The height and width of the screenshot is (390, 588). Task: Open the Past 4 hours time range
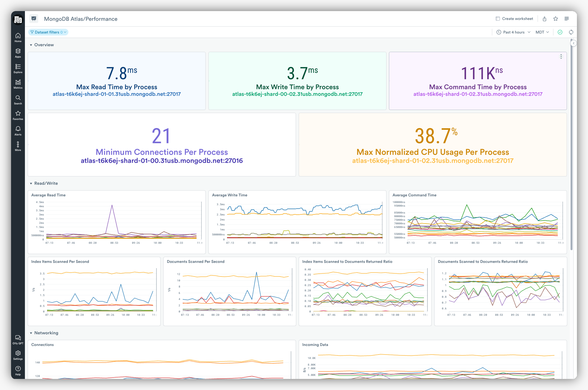click(514, 32)
